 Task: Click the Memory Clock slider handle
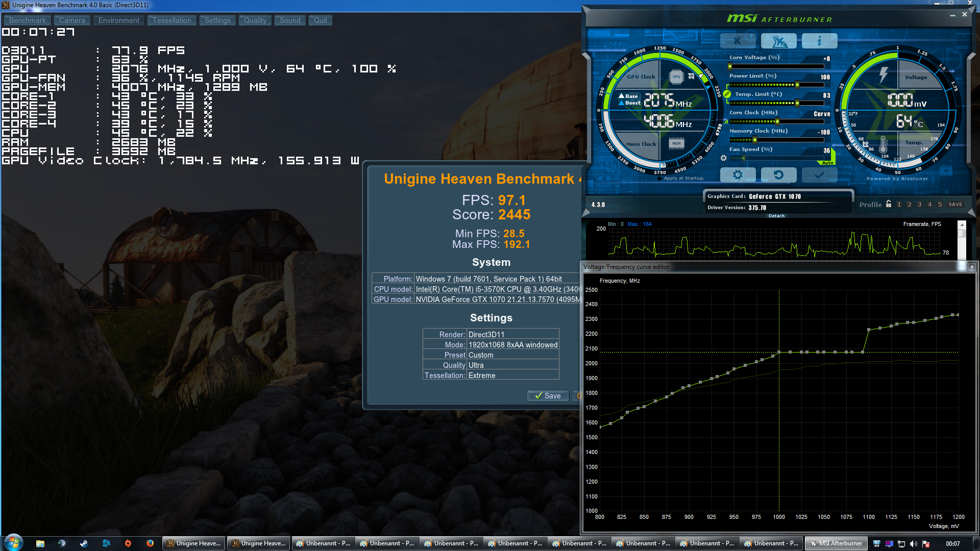click(754, 139)
